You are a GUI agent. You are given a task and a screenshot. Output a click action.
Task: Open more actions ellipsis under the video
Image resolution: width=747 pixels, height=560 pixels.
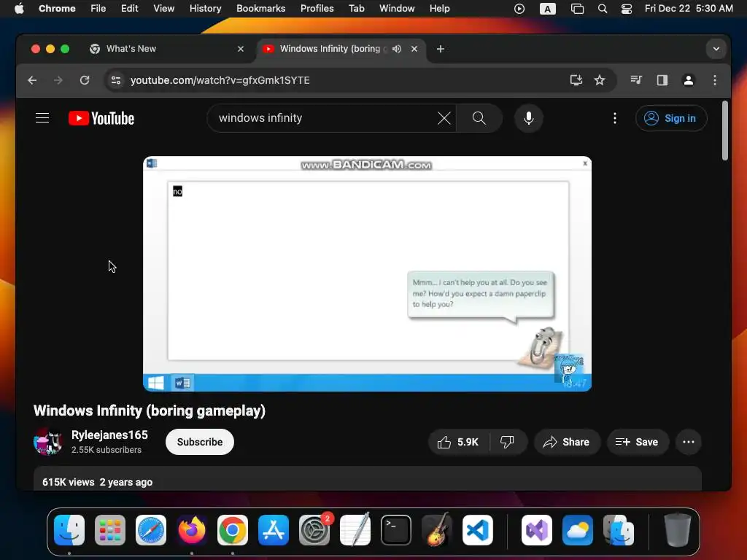689,442
